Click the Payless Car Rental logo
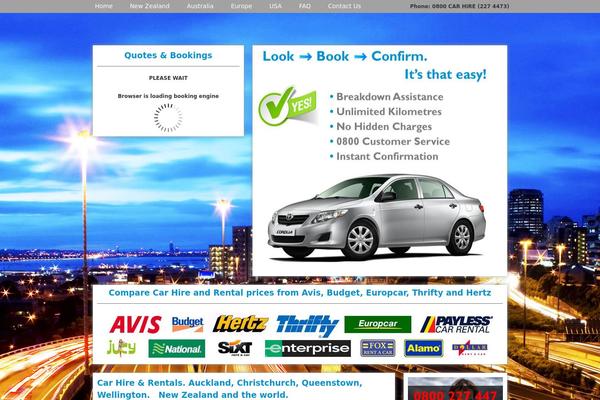The width and height of the screenshot is (600, 400). coord(456,324)
